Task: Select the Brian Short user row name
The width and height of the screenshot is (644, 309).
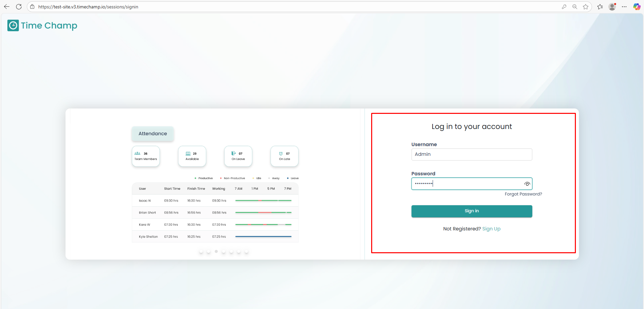Action: (x=147, y=213)
